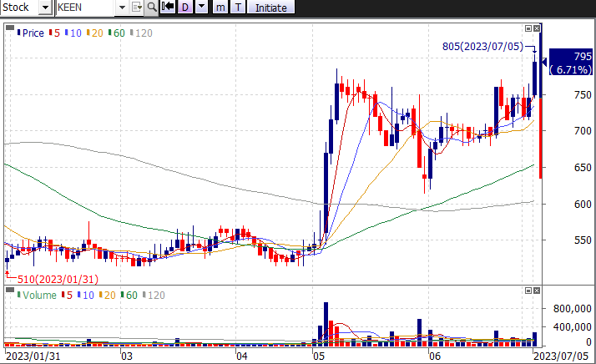
Task: Click the Price legend label
Action: click(33, 33)
